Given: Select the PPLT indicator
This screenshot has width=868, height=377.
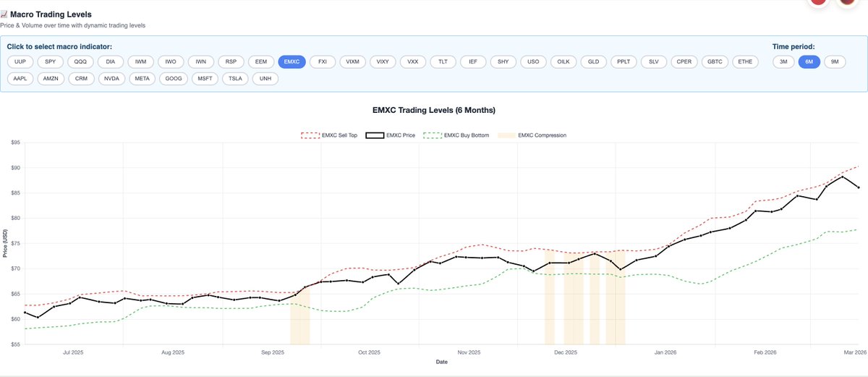Looking at the screenshot, I should pyautogui.click(x=624, y=62).
